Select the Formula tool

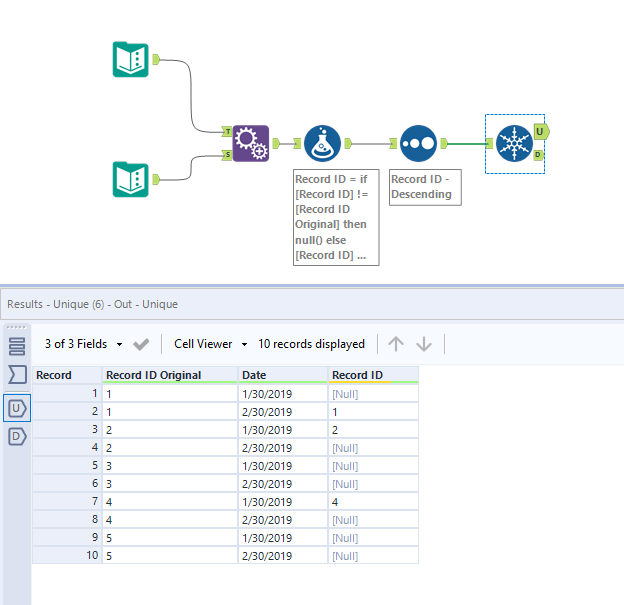[322, 143]
